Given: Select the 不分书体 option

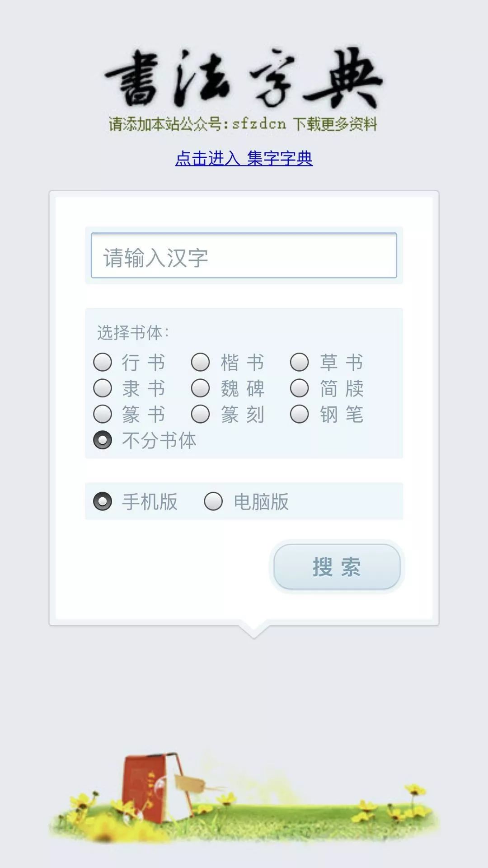Looking at the screenshot, I should (x=103, y=440).
